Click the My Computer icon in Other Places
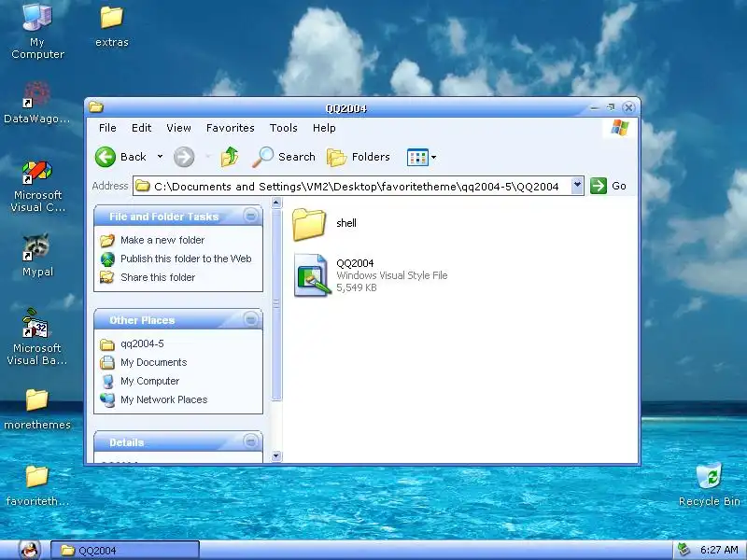This screenshot has height=560, width=747. click(107, 381)
